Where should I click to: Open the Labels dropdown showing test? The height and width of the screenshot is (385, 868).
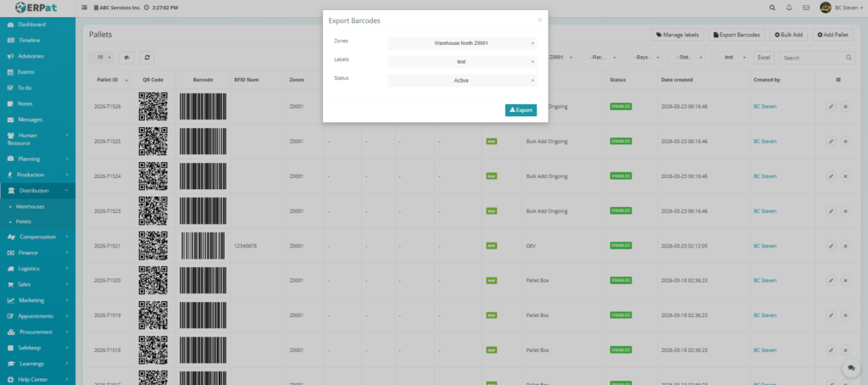(x=461, y=62)
